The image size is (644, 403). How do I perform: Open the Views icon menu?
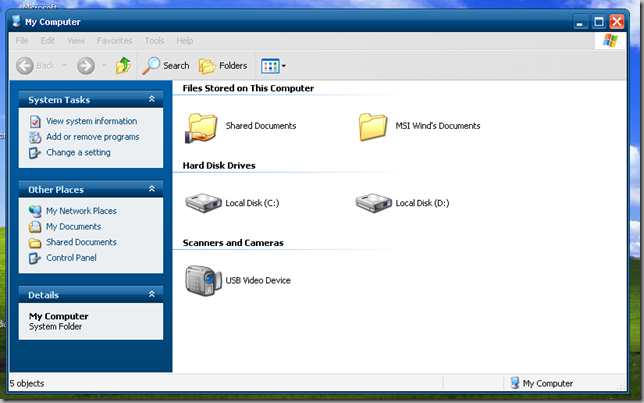[273, 66]
